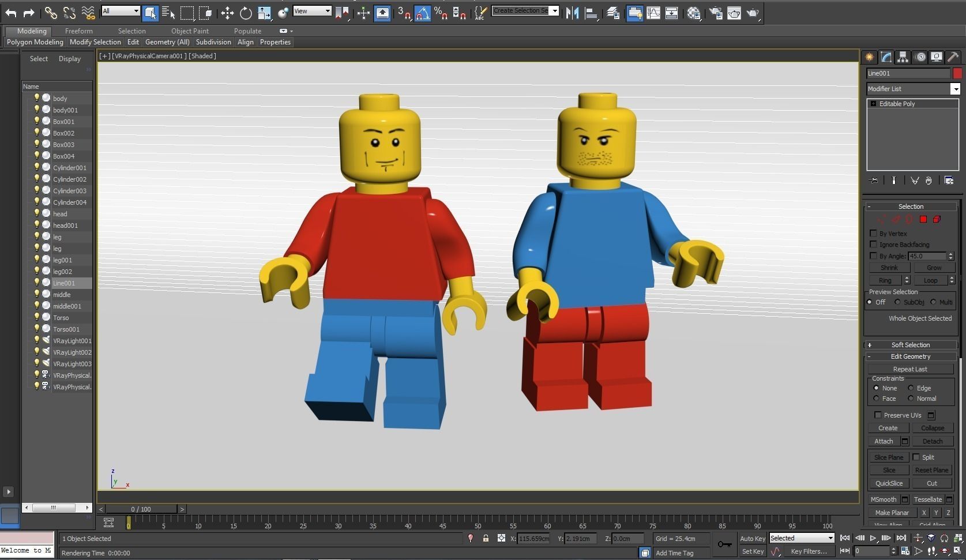
Task: Toggle the Percent Snap icon
Action: pos(441,13)
